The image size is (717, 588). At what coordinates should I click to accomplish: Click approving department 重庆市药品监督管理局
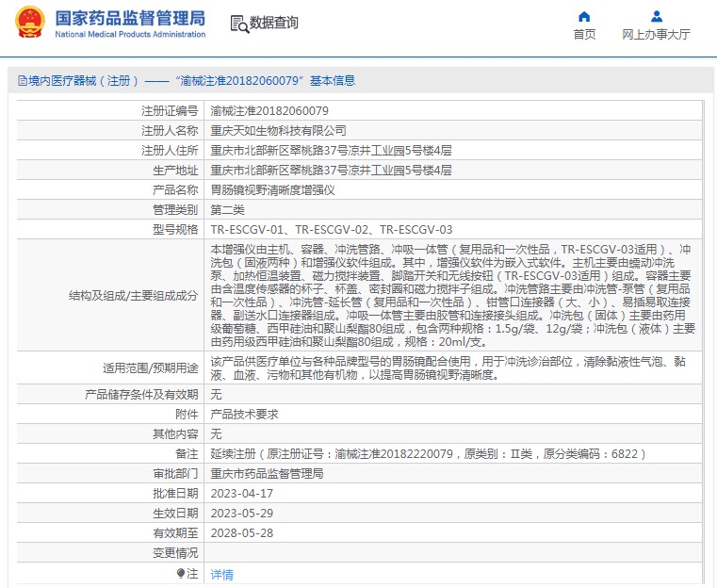pyautogui.click(x=267, y=473)
